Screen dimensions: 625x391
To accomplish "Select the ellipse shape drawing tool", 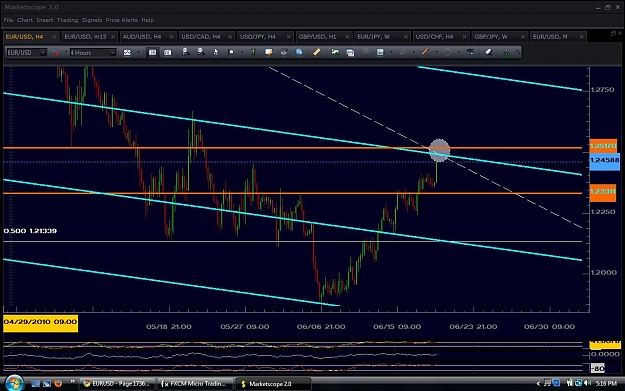I will point(448,52).
